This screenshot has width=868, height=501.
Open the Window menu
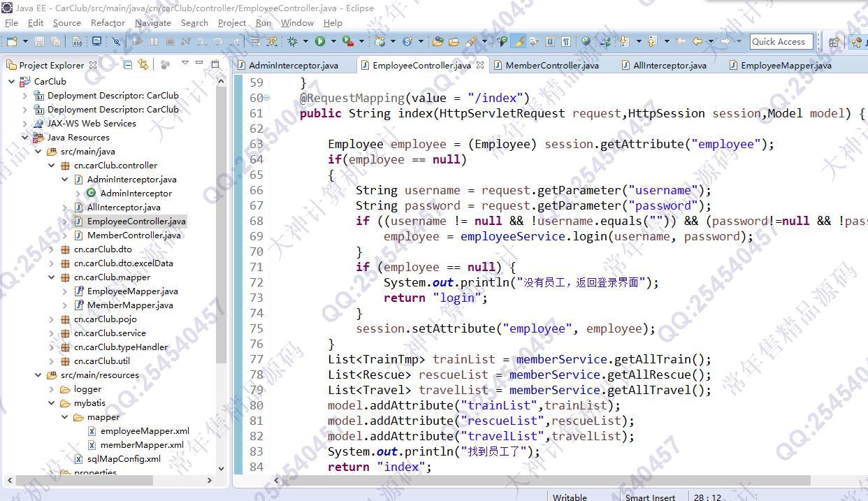297,22
